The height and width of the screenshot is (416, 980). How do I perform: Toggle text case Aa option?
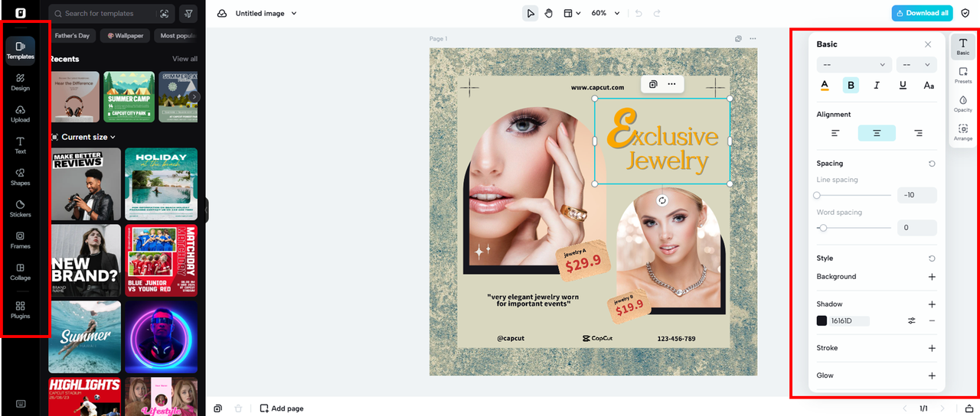[929, 85]
